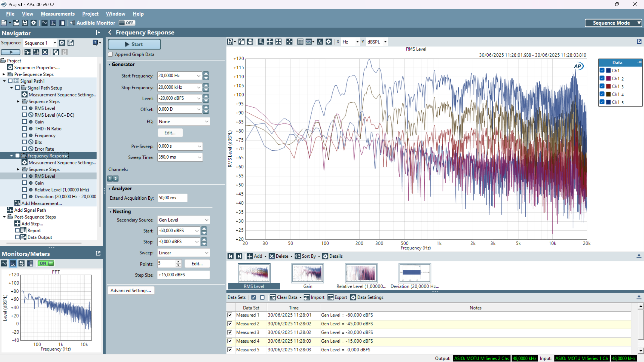
Task: Toggle Ch1 3 trace visibility in legend
Action: [x=602, y=86]
